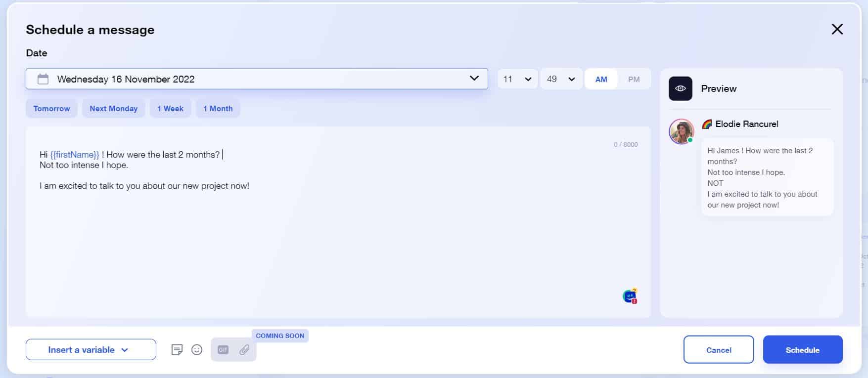Screen dimensions: 868x378
Task: Click the COMING SOON badge
Action: pos(280,336)
